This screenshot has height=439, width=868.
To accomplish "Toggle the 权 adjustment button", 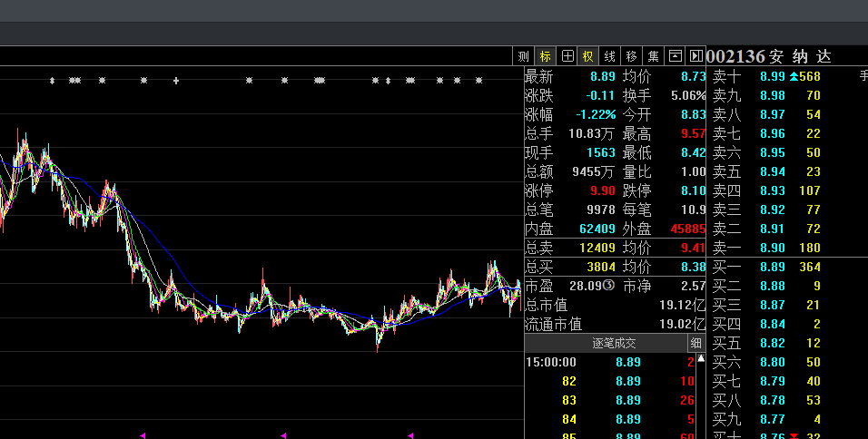I will 588,56.
